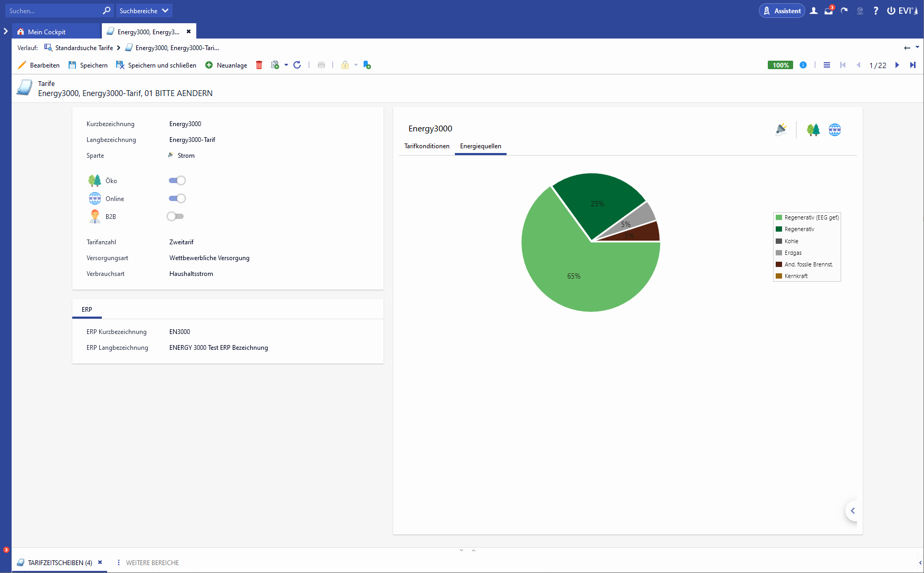The height and width of the screenshot is (573, 924).
Task: Expand the copy document dropdown arrow
Action: tap(286, 65)
